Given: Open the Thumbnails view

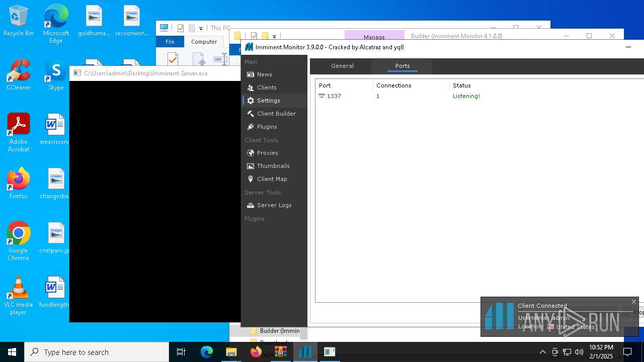Looking at the screenshot, I should 274,166.
